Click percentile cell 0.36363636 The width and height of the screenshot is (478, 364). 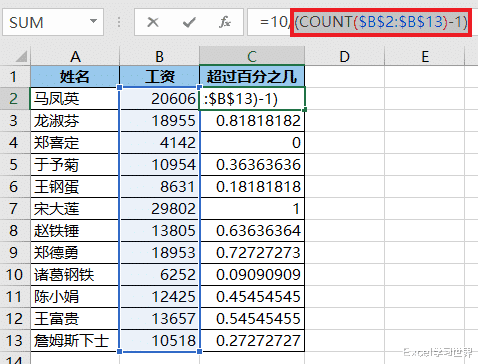point(252,165)
